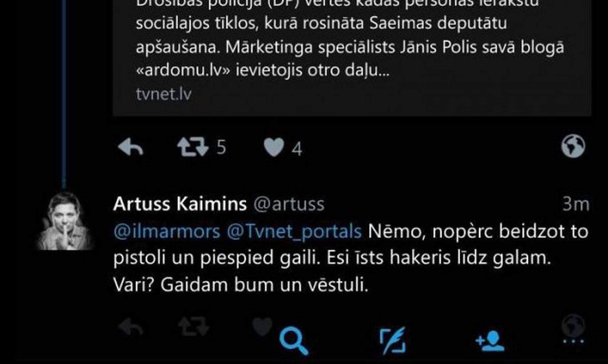Image resolution: width=608 pixels, height=364 pixels.
Task: Reply to the tvnet.lv tweet
Action: (130, 147)
